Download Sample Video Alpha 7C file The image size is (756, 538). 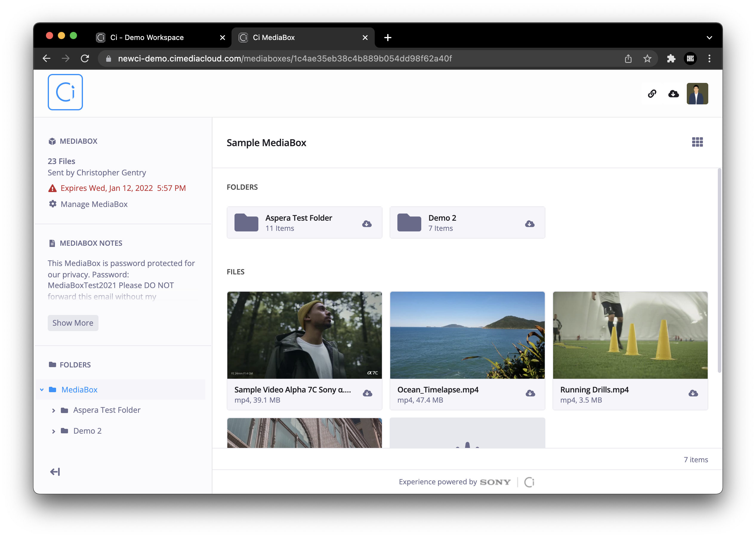point(368,393)
